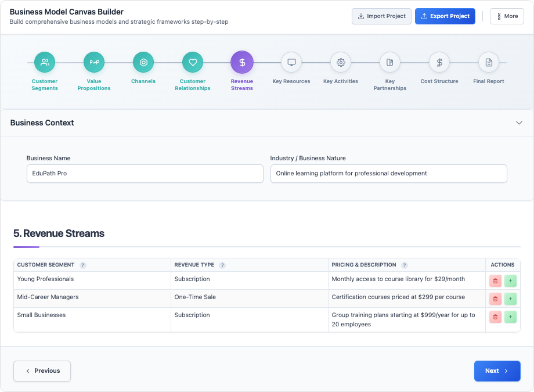
Task: Click the Customer Relationships step label
Action: point(193,85)
